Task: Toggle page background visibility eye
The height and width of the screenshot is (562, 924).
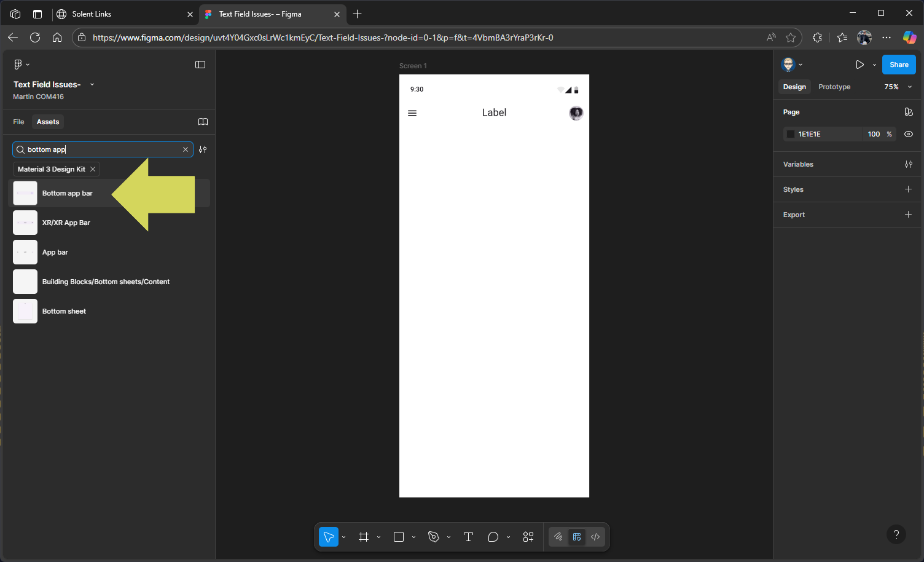Action: pyautogui.click(x=909, y=134)
